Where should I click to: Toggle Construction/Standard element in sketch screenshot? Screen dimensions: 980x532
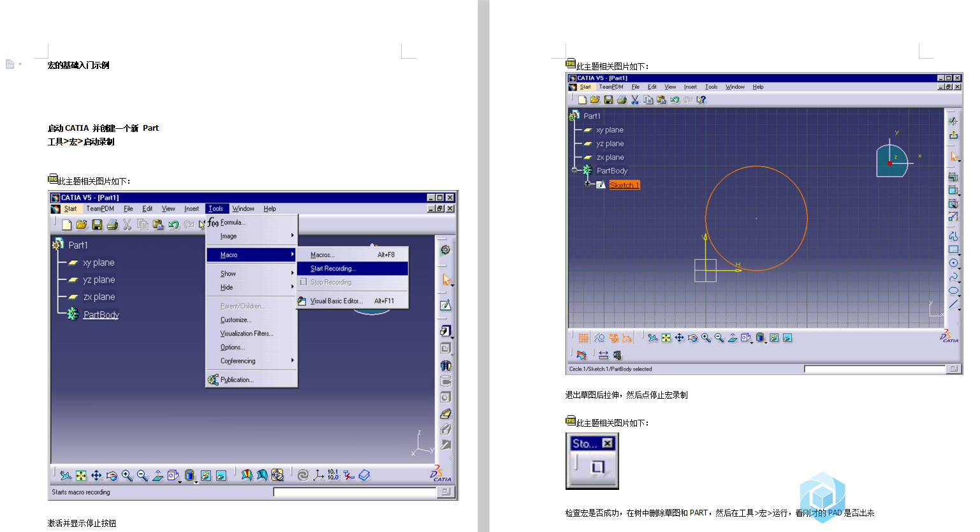613,338
